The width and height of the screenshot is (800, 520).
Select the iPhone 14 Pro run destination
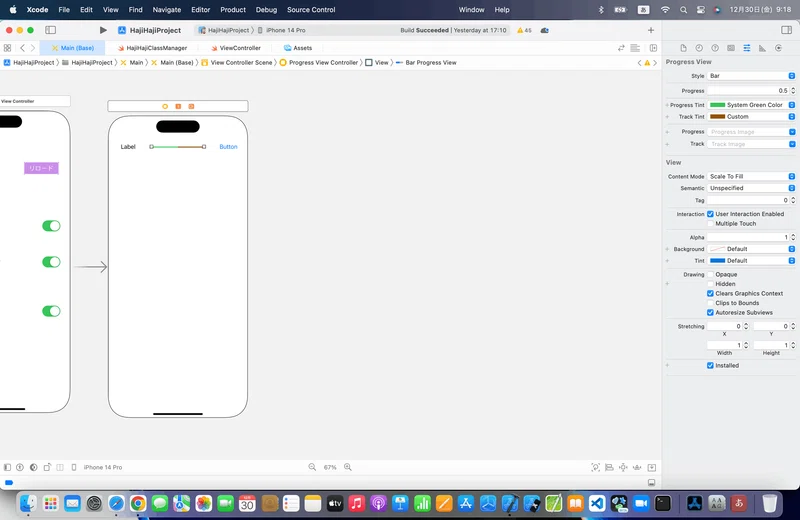[282, 30]
